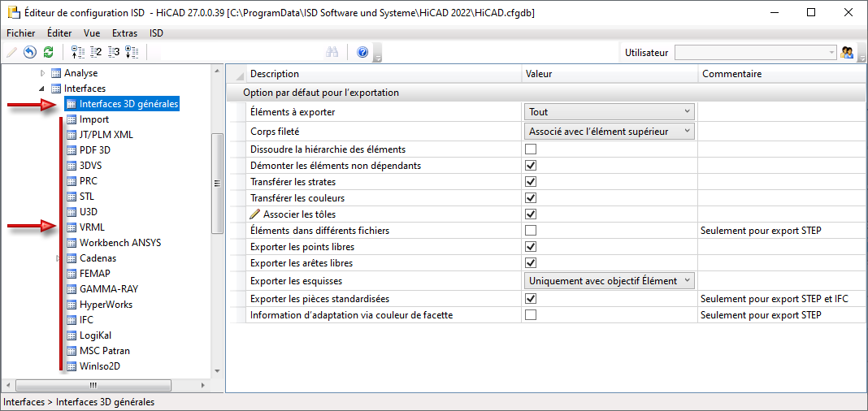Toggle Exporter les points libres checkbox
Screen dimensions: 868x411
point(531,247)
